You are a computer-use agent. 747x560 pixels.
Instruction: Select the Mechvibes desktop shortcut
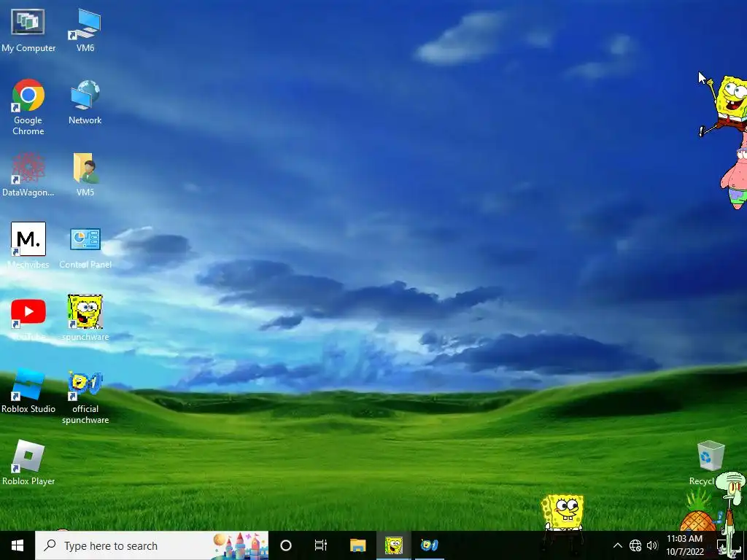coord(28,246)
